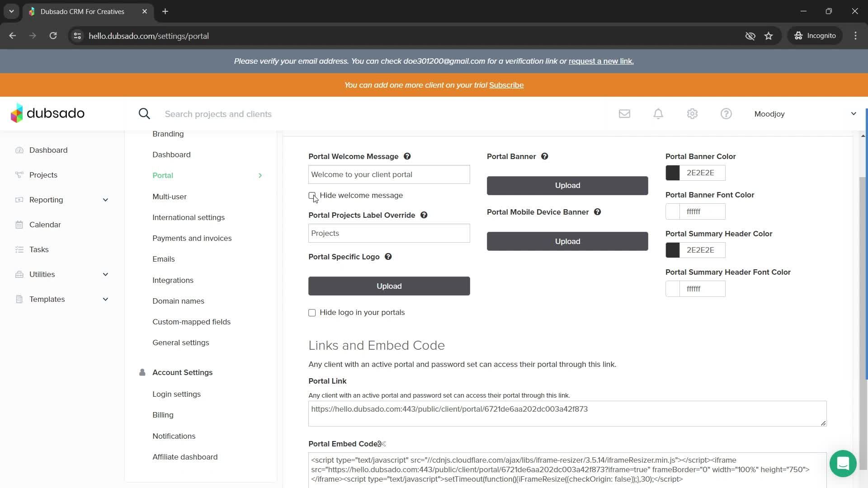Viewport: 868px width, 488px height.
Task: Open the help question mark icon
Action: coord(726,114)
